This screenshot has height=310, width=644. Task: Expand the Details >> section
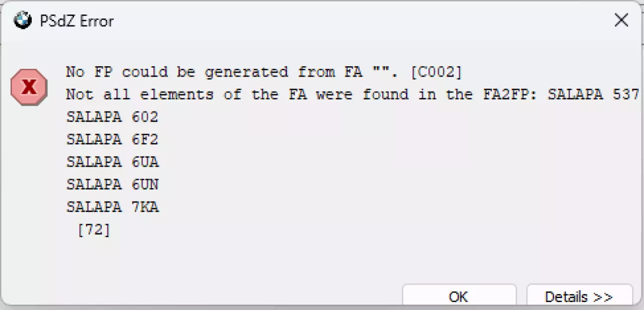click(x=579, y=297)
